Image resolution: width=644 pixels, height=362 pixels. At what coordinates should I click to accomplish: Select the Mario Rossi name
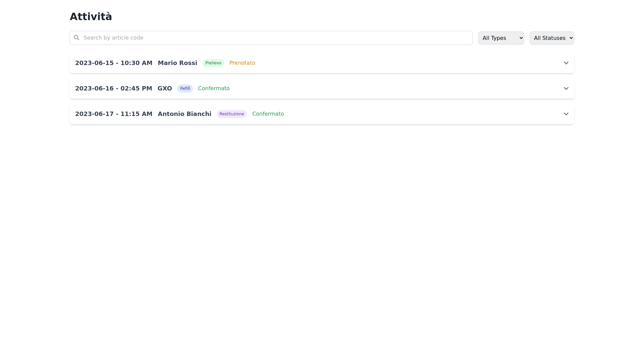177,63
